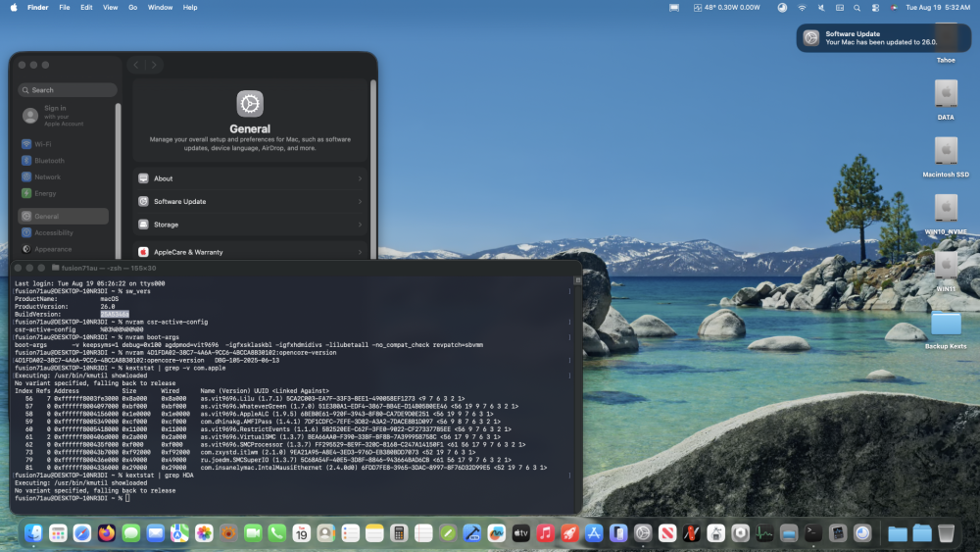
Task: Click Sign in with your Apple Account
Action: pos(63,116)
